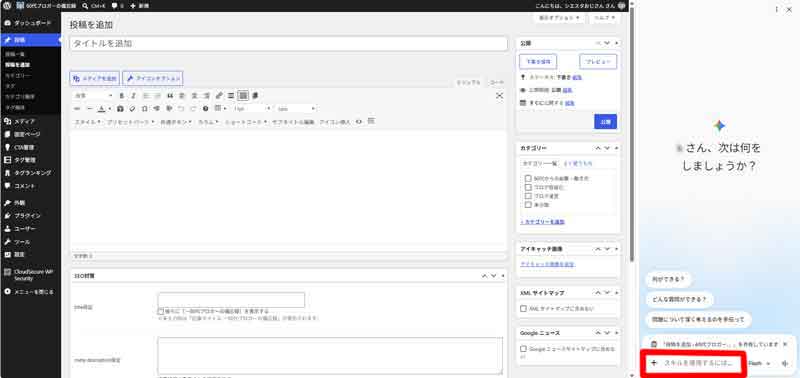
Task: Click the fullscreen expand icon in editor
Action: (x=499, y=95)
